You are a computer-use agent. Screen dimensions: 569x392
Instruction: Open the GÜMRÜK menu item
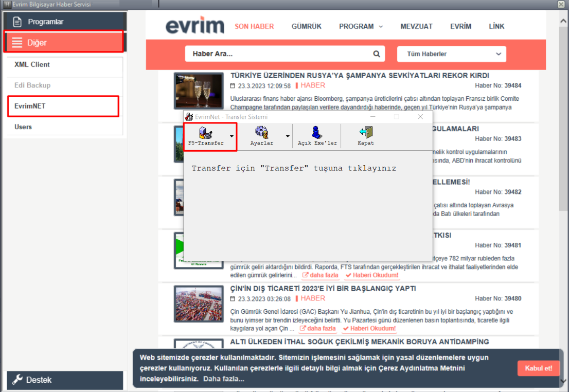click(306, 26)
